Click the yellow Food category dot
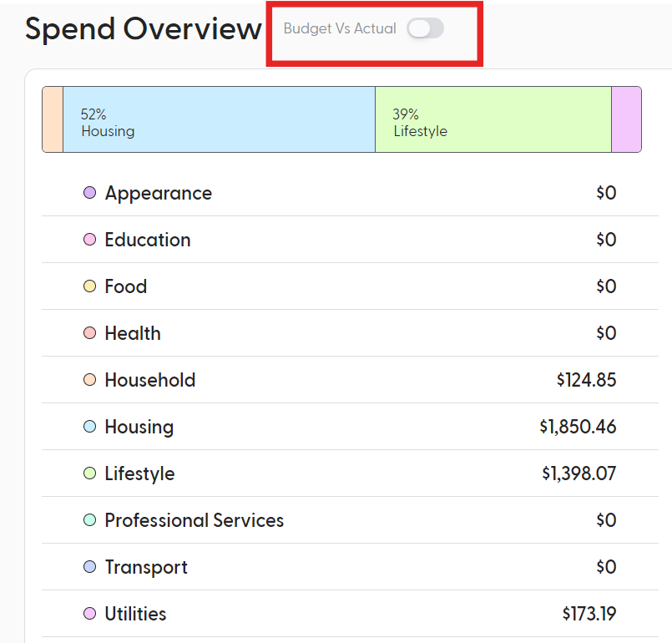 [89, 286]
